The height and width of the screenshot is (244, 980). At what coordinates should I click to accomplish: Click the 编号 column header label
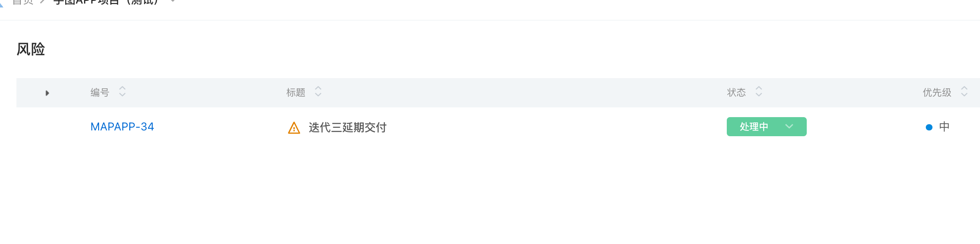[100, 92]
